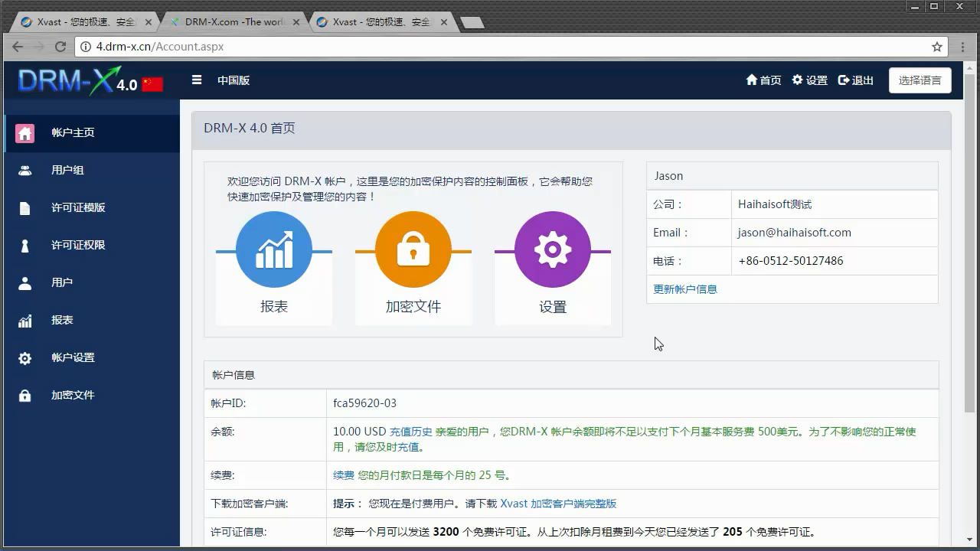The image size is (980, 551).
Task: Click Xvast 加密客户端完整版 download link
Action: (558, 504)
